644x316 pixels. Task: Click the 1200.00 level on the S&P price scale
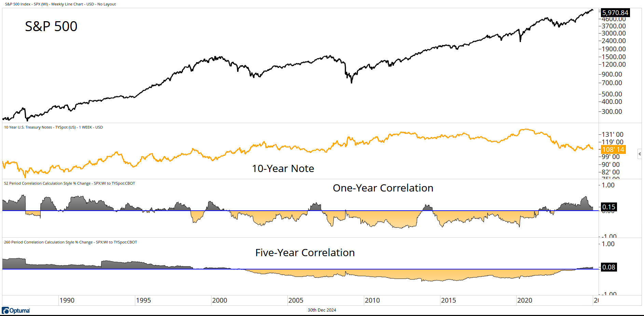coord(614,64)
